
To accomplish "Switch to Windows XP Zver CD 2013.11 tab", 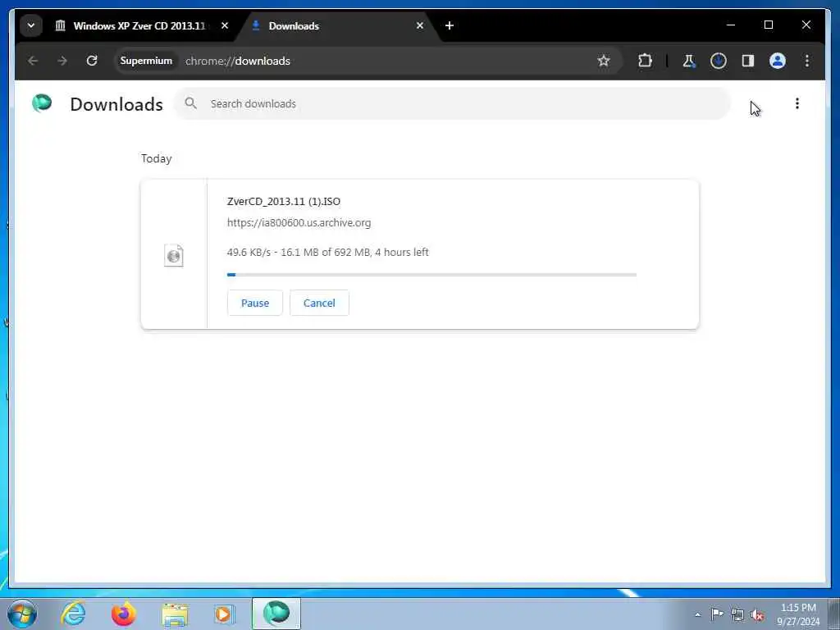I will pyautogui.click(x=139, y=25).
